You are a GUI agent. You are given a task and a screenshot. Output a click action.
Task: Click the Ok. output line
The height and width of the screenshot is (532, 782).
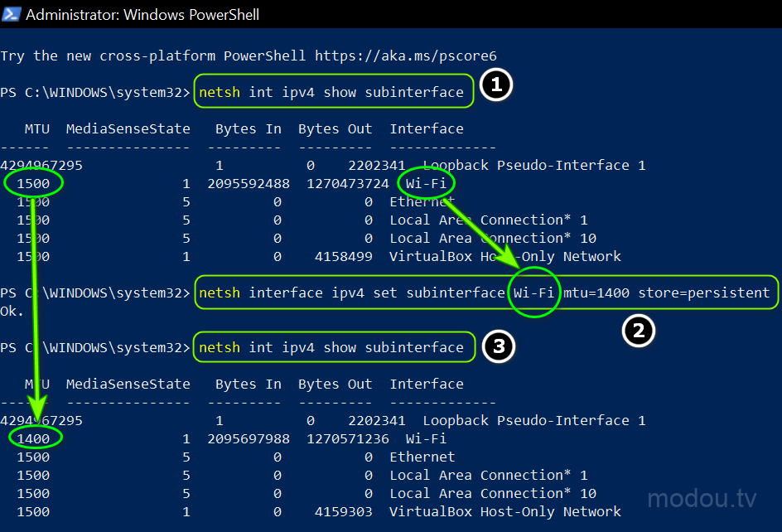coord(12,312)
